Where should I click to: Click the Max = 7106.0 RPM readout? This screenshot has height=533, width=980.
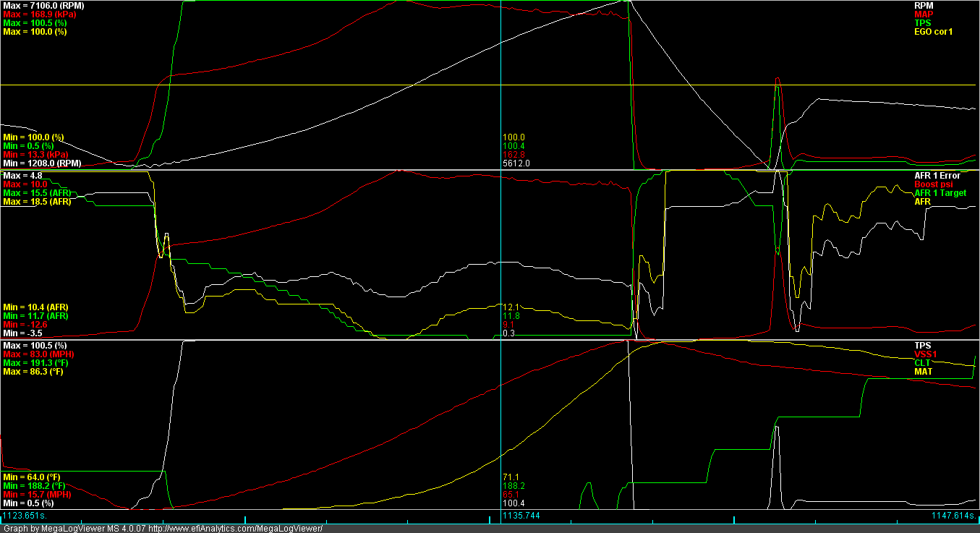coord(45,4)
